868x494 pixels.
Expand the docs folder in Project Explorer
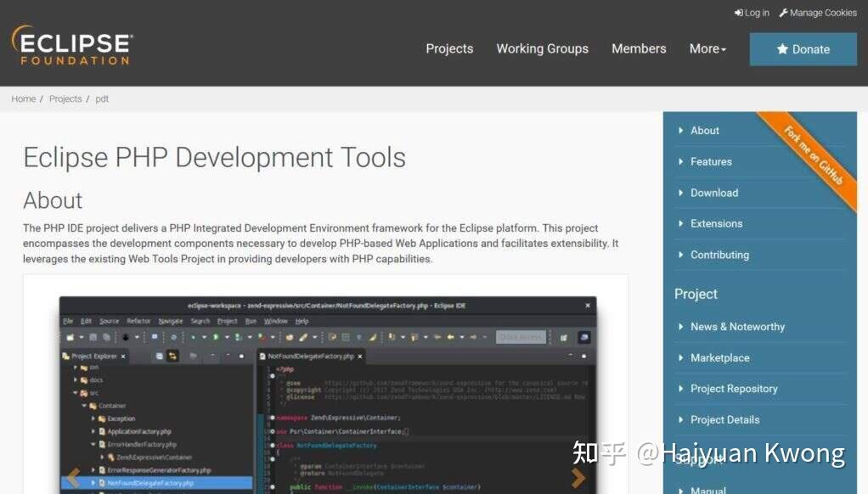pyautogui.click(x=76, y=380)
